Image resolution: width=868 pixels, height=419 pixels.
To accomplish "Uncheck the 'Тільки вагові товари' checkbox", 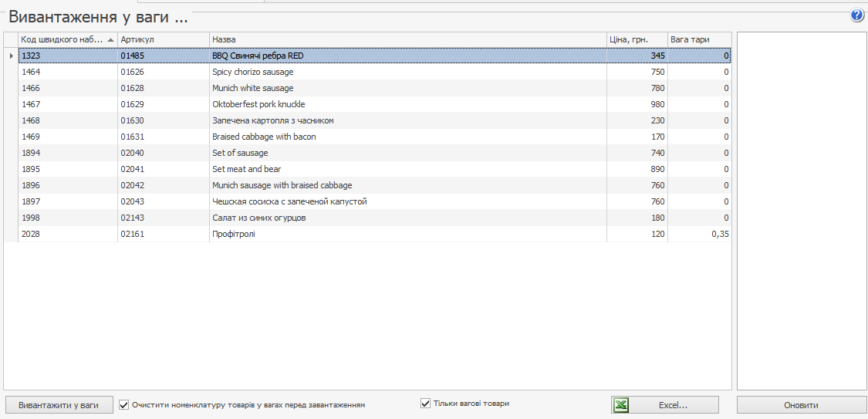I will tap(425, 403).
